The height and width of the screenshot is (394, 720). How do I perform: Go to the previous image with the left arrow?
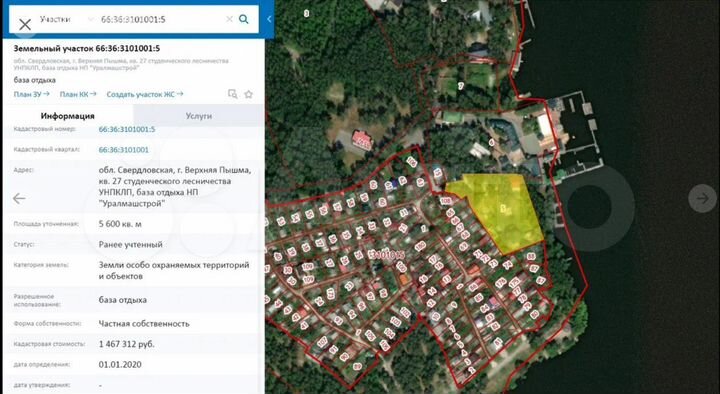[19, 198]
